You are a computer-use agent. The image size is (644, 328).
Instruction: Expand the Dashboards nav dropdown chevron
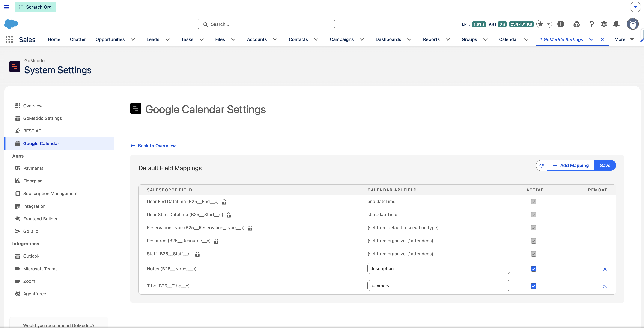tap(409, 39)
